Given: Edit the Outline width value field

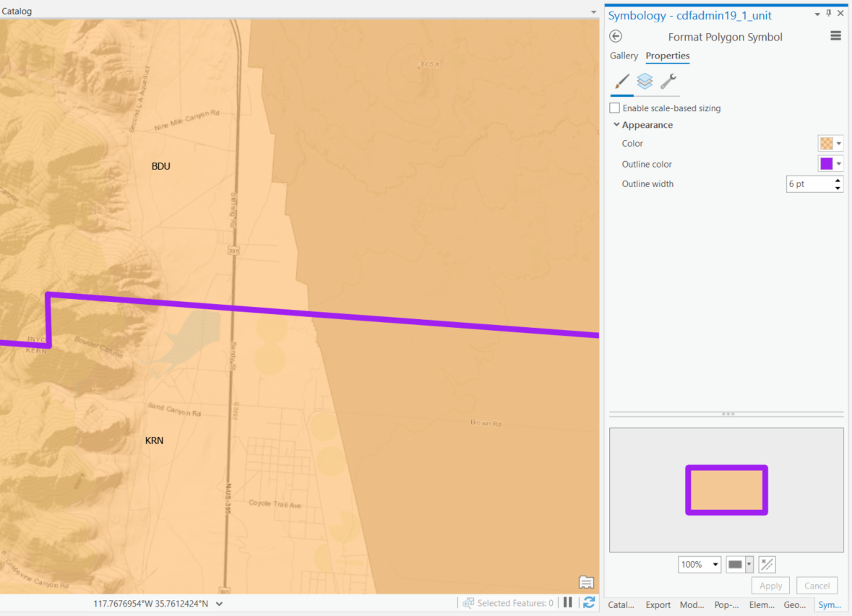Looking at the screenshot, I should [808, 183].
